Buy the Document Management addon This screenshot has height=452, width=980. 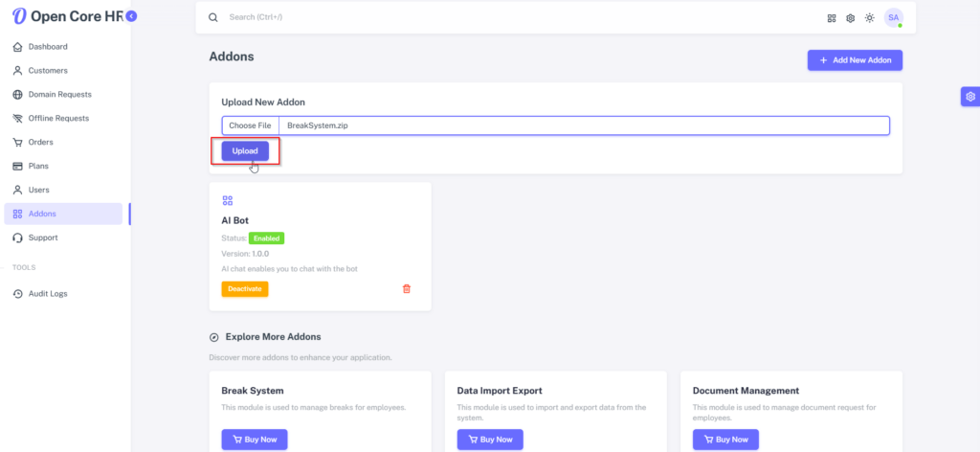click(x=725, y=440)
